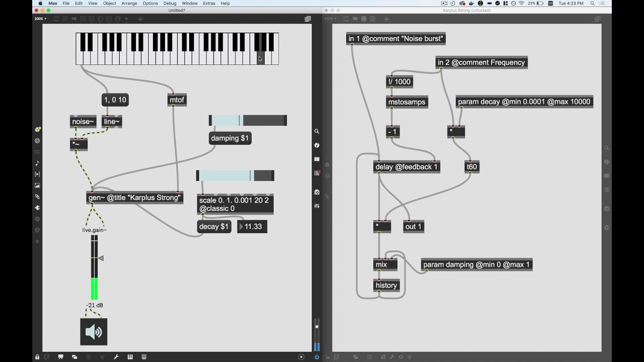
Task: Switch to presentation mode in bottom toolbar
Action: tap(61, 357)
